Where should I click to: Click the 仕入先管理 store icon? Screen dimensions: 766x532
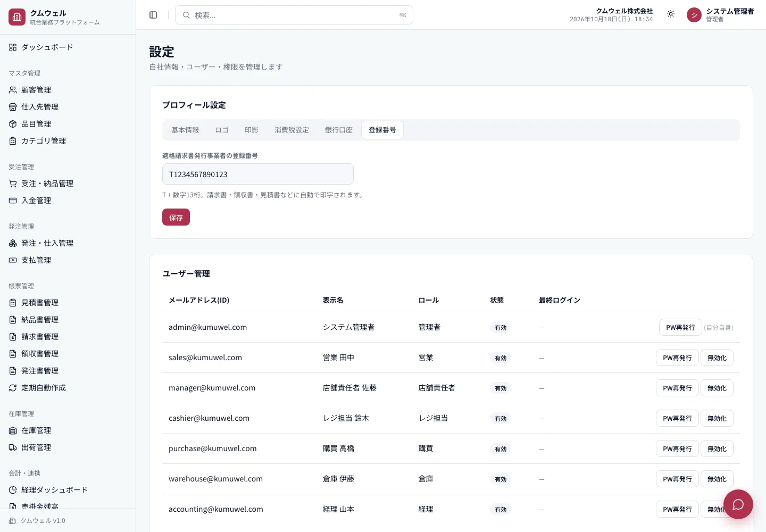13,107
